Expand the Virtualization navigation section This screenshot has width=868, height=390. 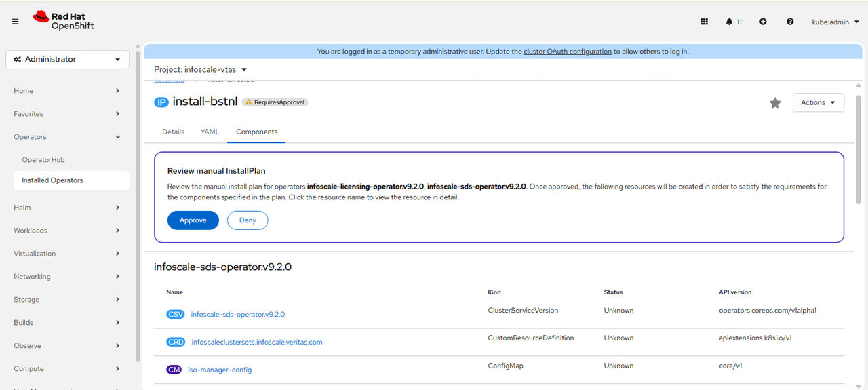pos(67,254)
